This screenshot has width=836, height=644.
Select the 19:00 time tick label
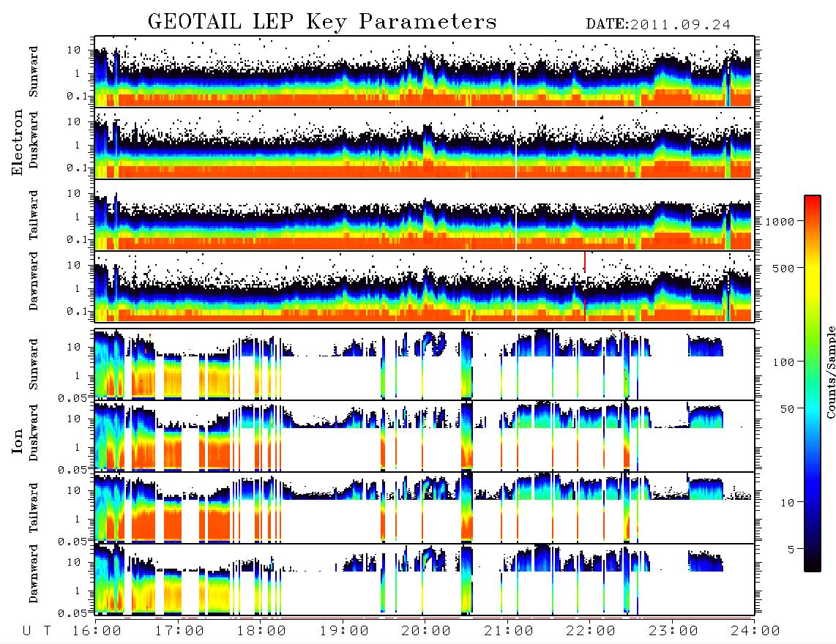coord(344,631)
